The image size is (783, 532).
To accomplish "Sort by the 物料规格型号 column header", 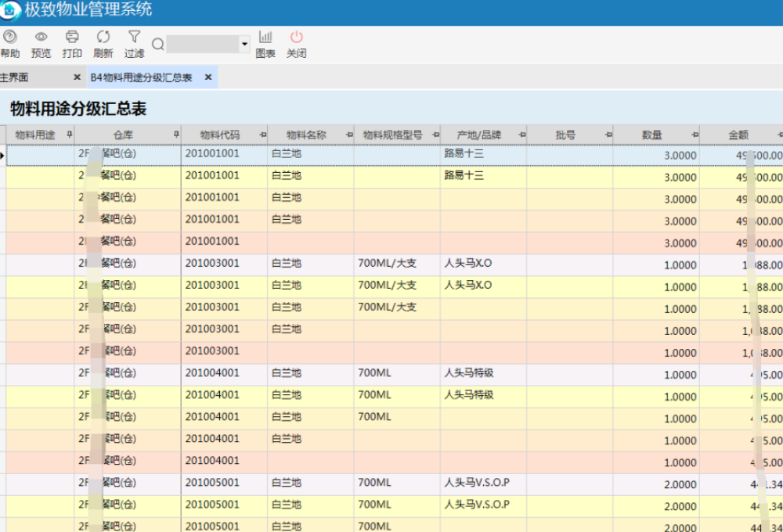I will coord(392,135).
